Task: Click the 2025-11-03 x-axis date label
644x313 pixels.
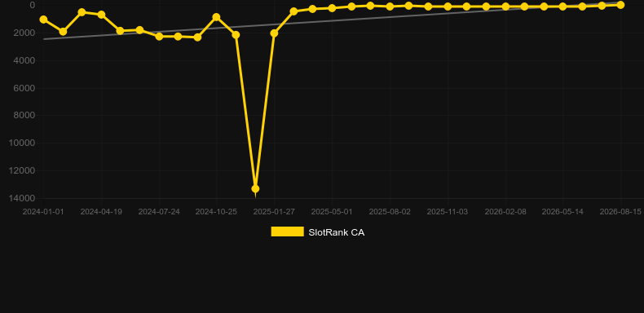Action: [448, 212]
